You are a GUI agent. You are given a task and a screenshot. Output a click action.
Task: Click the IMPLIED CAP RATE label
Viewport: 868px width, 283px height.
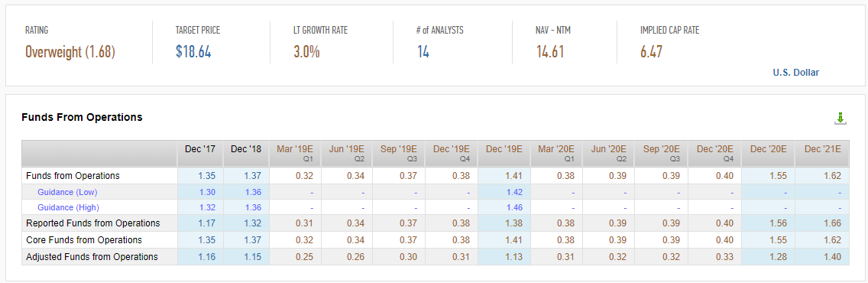click(x=669, y=31)
